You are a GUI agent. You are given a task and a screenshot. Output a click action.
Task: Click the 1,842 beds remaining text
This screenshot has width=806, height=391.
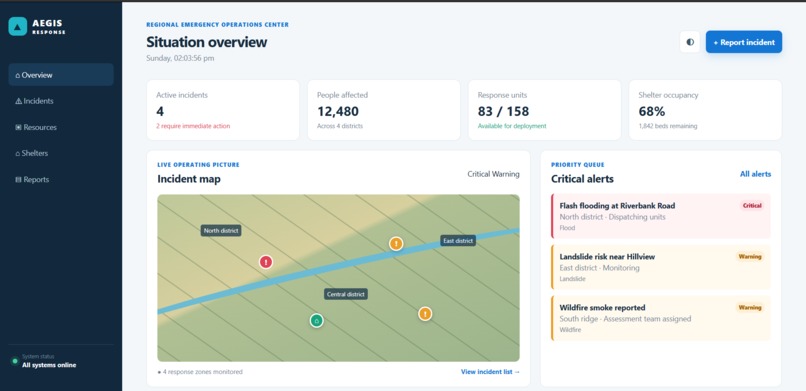668,126
